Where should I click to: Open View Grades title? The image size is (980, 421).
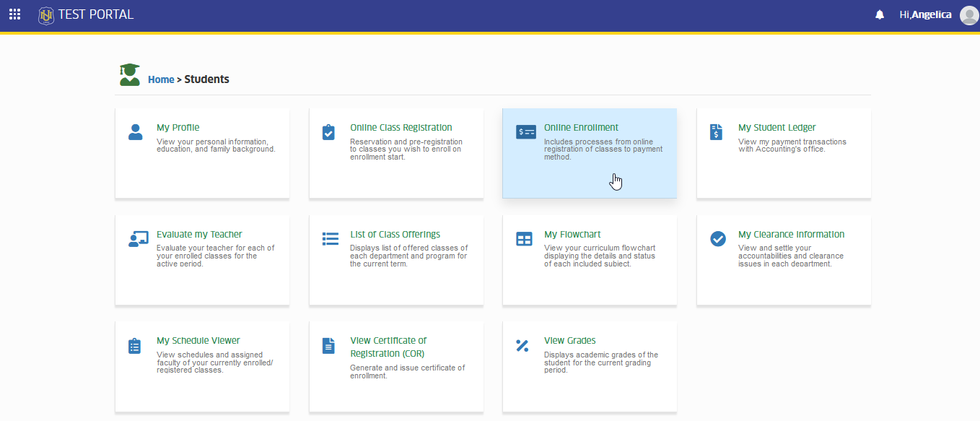[570, 341]
